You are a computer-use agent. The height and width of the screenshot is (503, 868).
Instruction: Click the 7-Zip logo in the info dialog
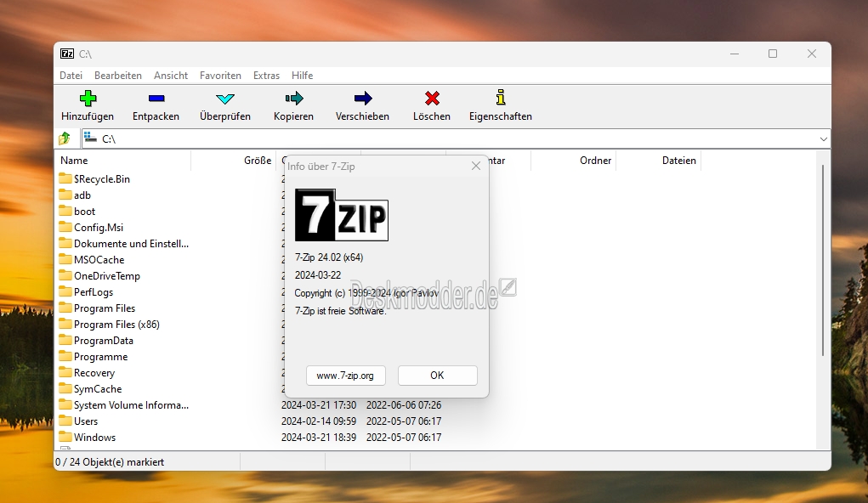(342, 215)
